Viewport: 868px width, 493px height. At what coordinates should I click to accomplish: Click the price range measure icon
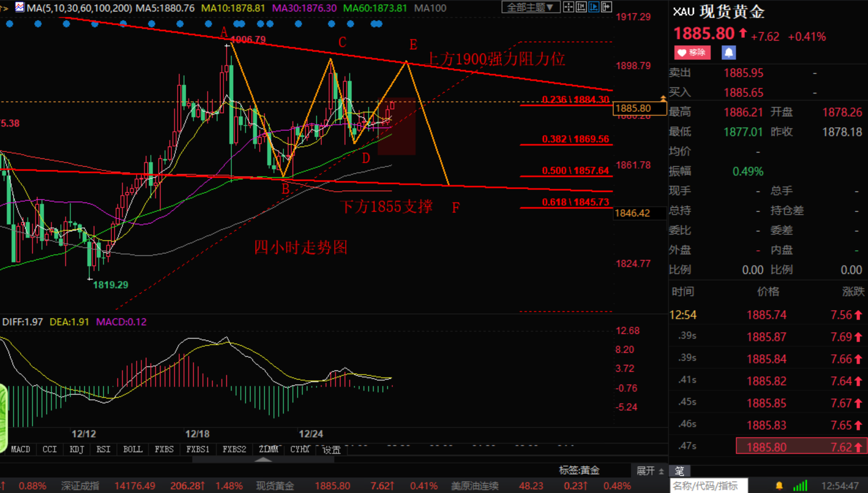581,7
